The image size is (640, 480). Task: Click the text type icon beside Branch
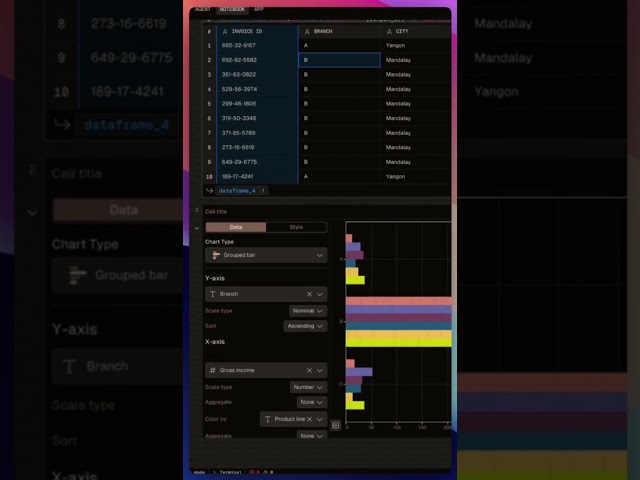[x=213, y=294]
